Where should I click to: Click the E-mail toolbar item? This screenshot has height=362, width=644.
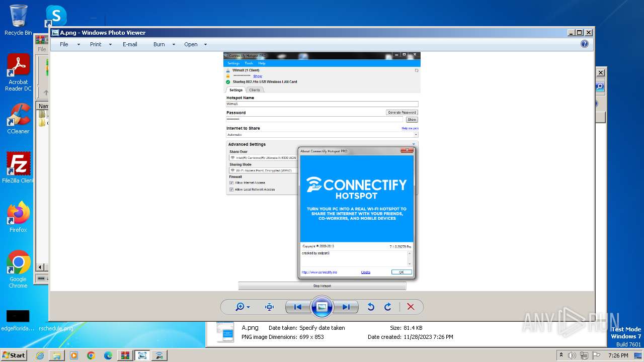130,44
